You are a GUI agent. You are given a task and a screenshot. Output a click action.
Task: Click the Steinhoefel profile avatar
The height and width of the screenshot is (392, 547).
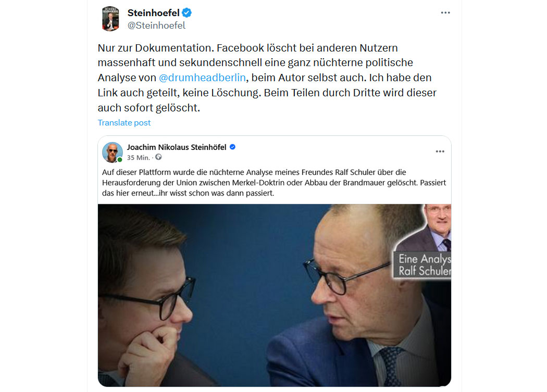pos(110,19)
